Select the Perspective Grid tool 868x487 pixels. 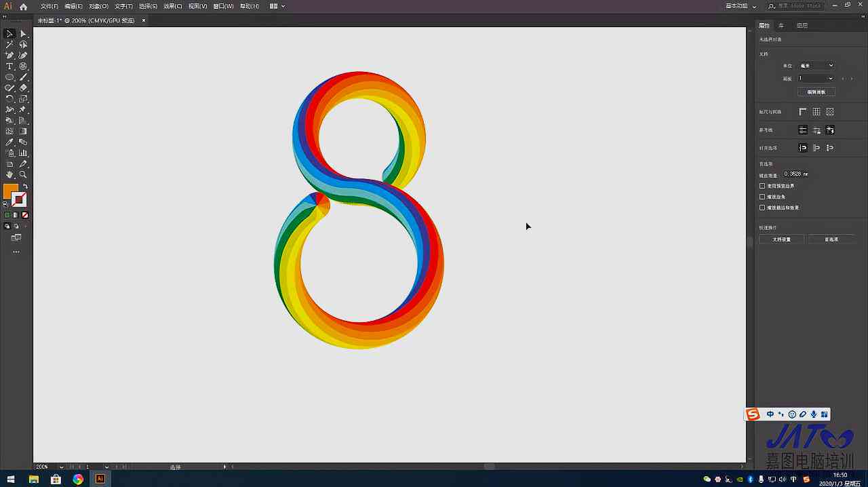point(23,120)
